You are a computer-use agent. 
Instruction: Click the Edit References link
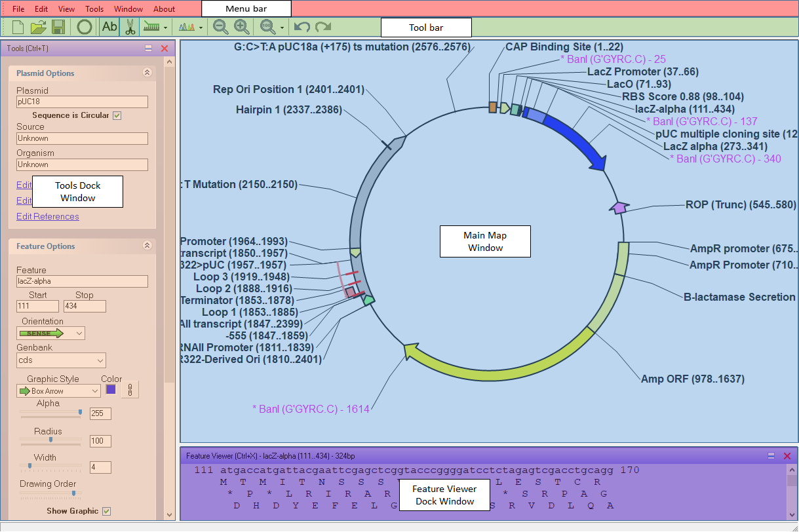48,217
